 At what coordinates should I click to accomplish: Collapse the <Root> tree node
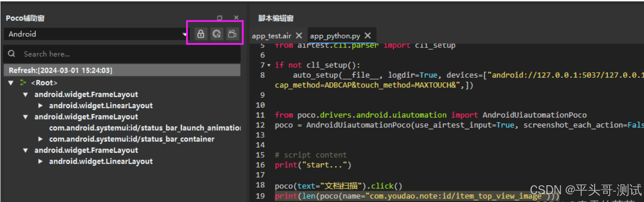click(11, 83)
